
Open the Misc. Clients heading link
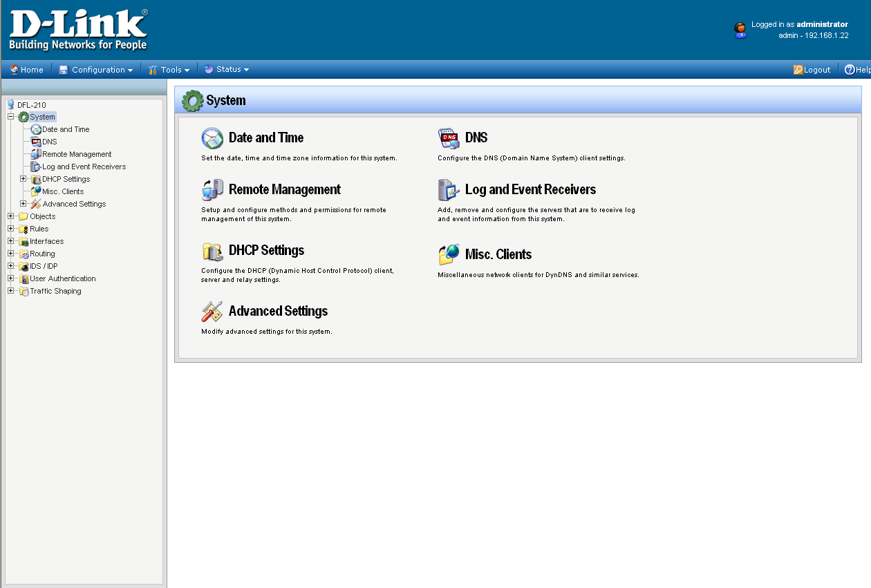[498, 254]
